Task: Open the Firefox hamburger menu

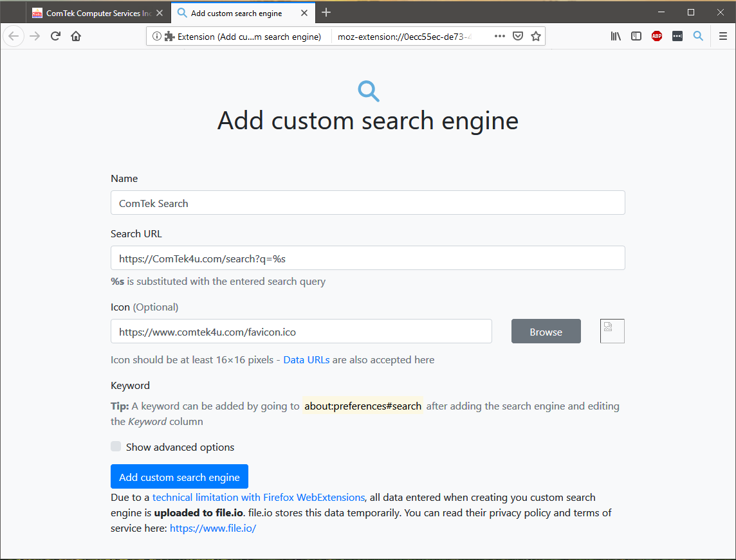Action: point(723,36)
